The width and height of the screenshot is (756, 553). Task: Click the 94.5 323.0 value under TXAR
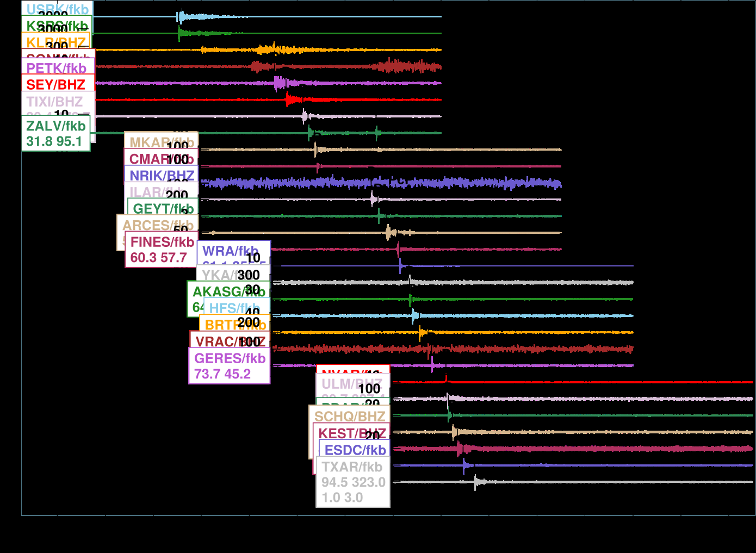pyautogui.click(x=353, y=482)
